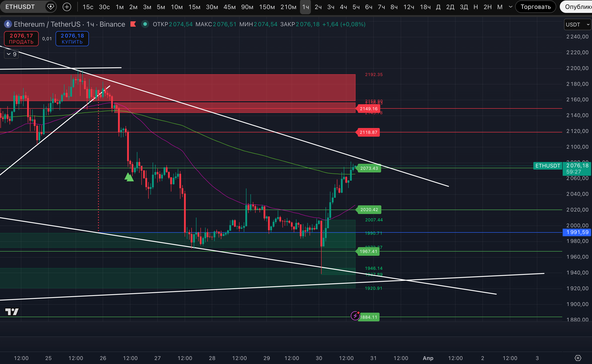
Task: Click the diamond icon beside ETHUSDT
Action: (x=51, y=7)
